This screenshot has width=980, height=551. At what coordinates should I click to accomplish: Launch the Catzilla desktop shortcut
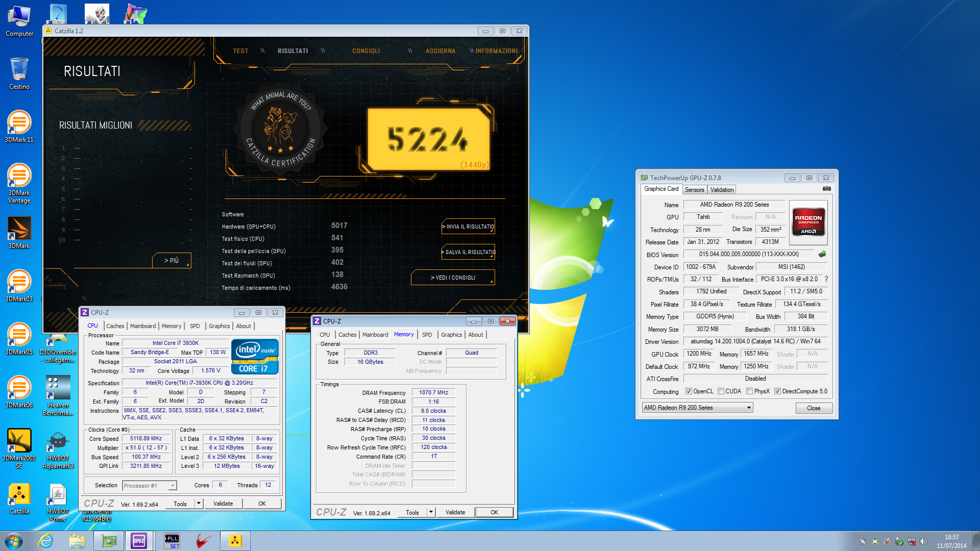19,498
